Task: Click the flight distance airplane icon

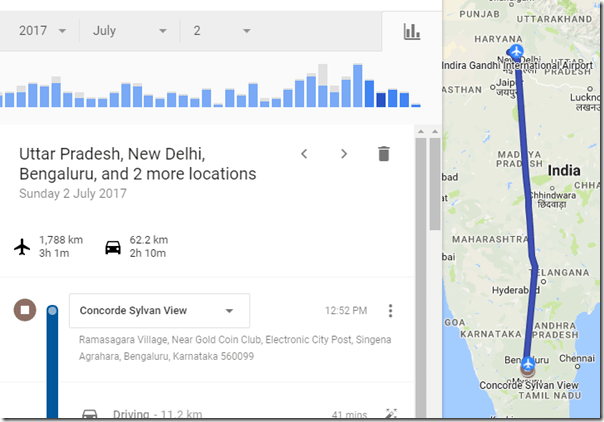Action: tap(22, 246)
